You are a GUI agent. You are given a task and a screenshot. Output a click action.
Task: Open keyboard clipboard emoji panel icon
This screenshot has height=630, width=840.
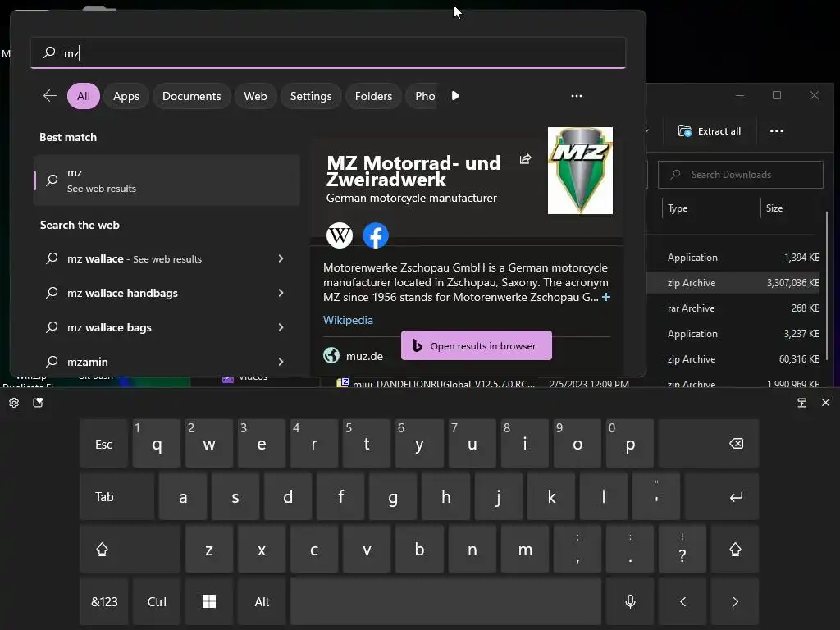[x=38, y=403]
